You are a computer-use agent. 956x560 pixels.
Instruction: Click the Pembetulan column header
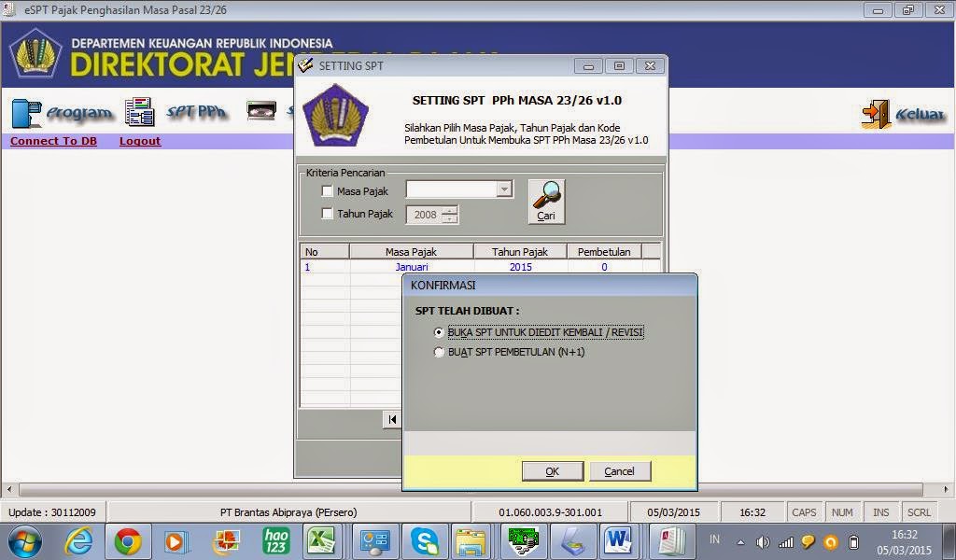tap(604, 252)
